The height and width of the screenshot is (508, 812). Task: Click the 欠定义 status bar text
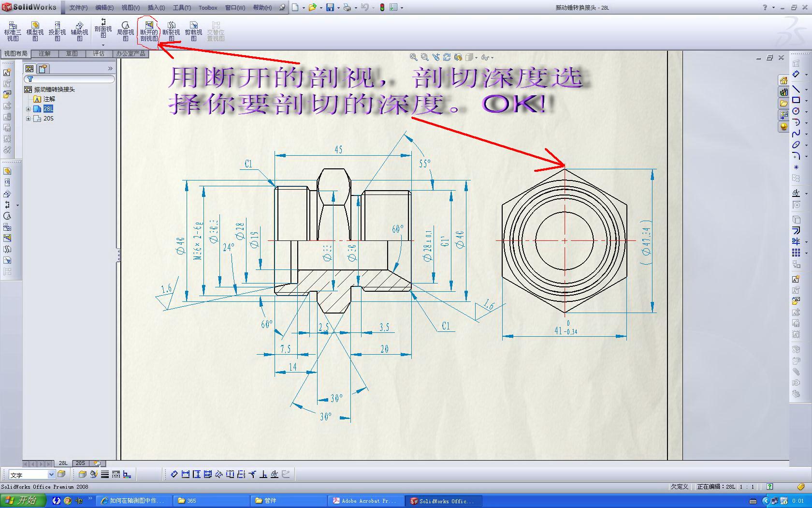(679, 487)
